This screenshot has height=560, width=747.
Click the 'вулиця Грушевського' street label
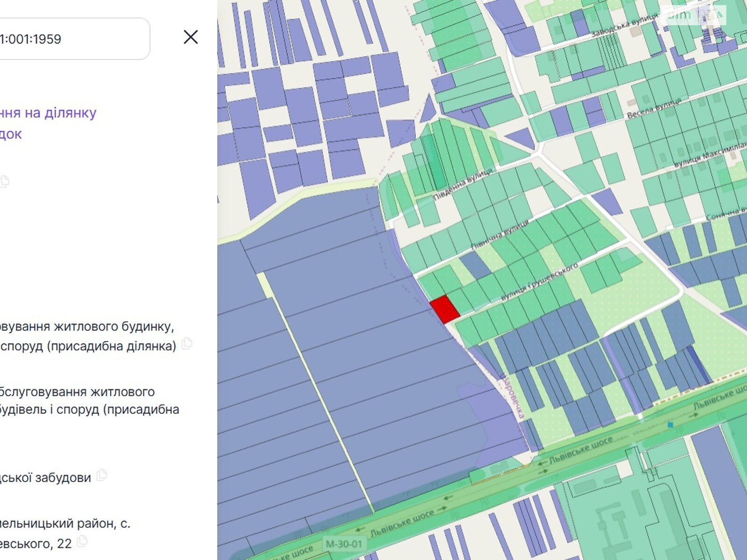coord(539,281)
